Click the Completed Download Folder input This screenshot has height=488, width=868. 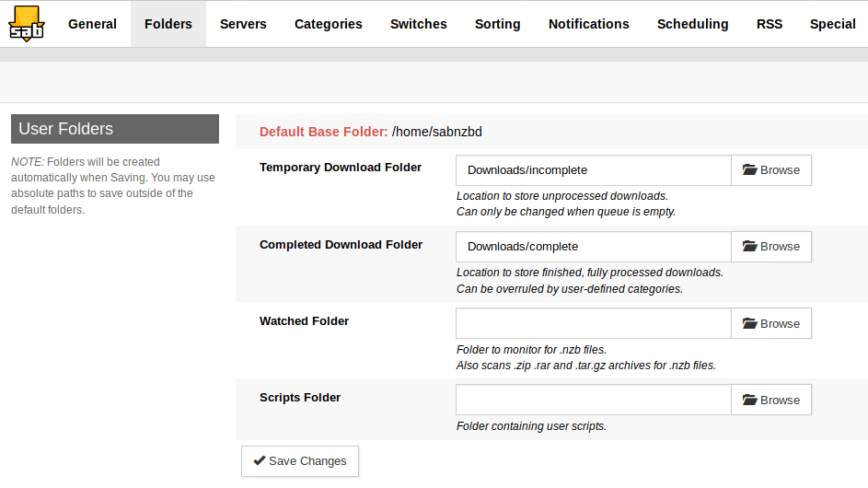594,247
